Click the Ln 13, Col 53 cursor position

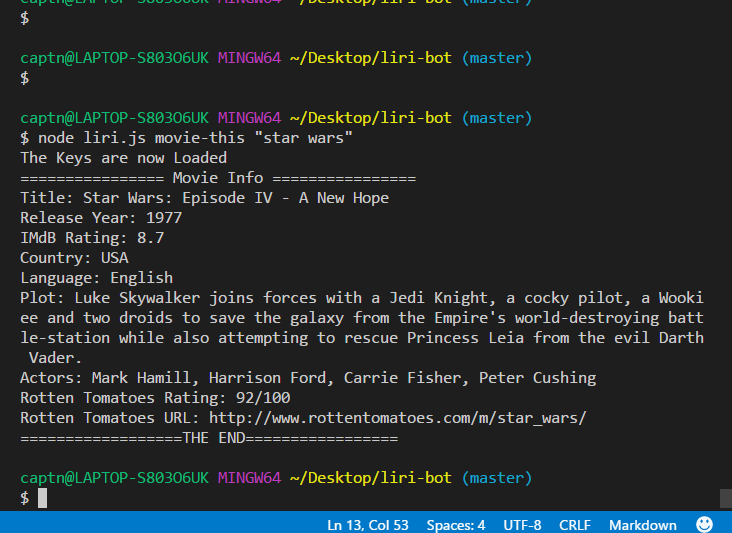(367, 525)
